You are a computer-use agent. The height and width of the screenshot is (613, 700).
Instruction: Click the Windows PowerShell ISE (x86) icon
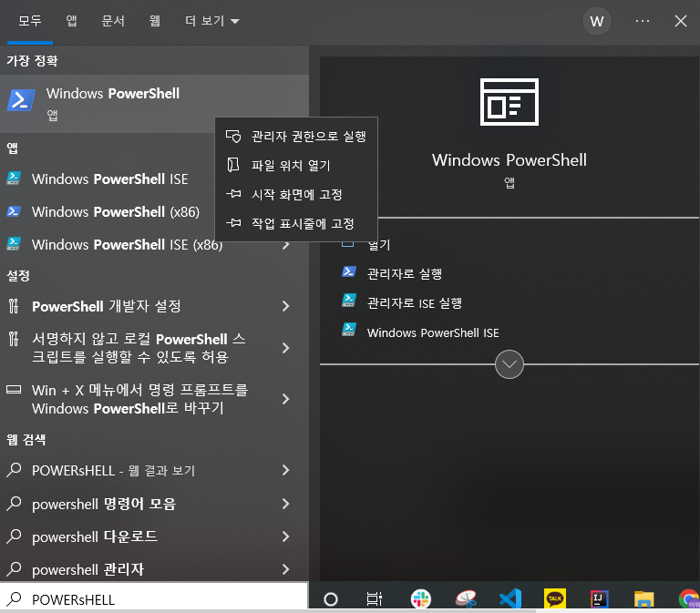(x=14, y=244)
